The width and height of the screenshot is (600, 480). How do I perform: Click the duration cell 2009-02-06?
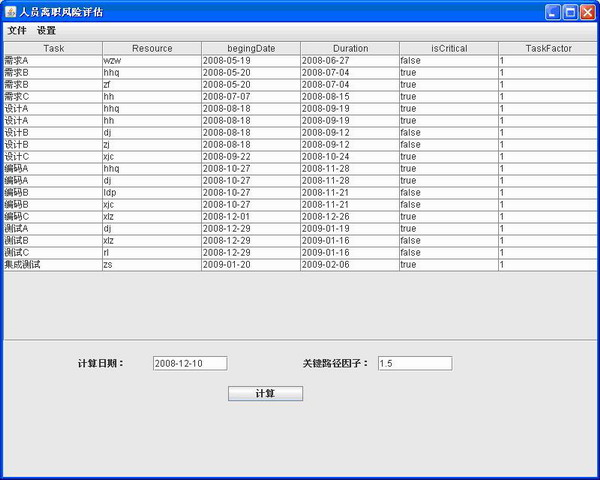[x=350, y=265]
